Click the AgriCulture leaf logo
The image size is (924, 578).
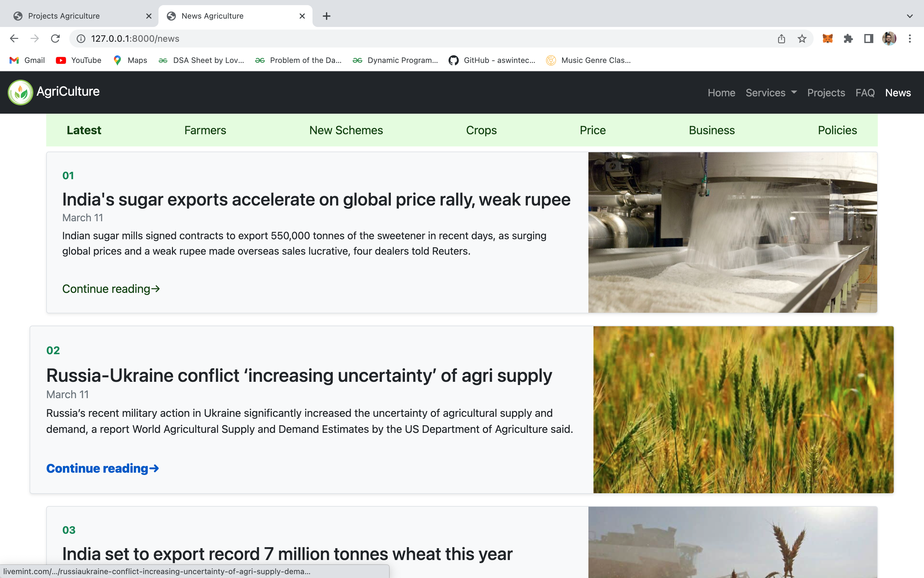tap(21, 92)
